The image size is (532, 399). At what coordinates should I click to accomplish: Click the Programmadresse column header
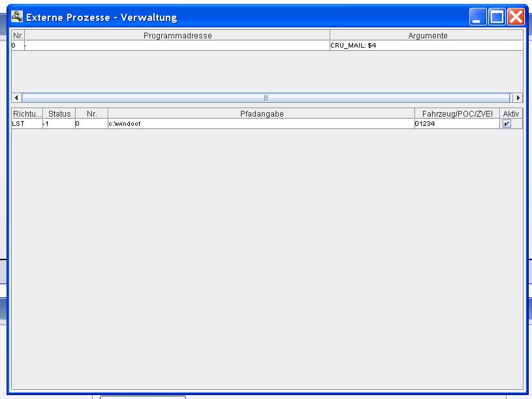(x=177, y=36)
